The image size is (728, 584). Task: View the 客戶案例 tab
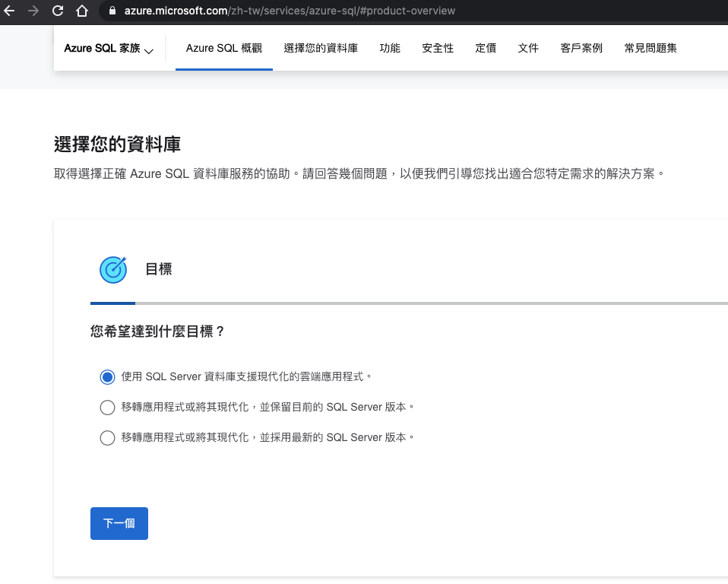(581, 49)
